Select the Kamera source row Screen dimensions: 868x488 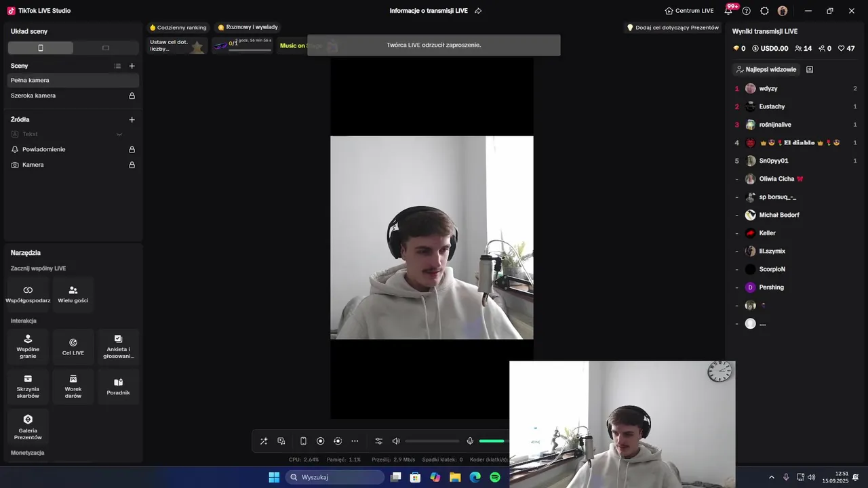point(73,165)
